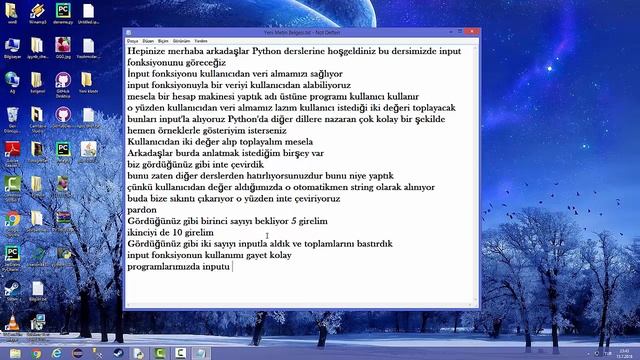The width and height of the screenshot is (640, 360).
Task: Launch the VLC media player desktop shortcut
Action: click(12, 327)
